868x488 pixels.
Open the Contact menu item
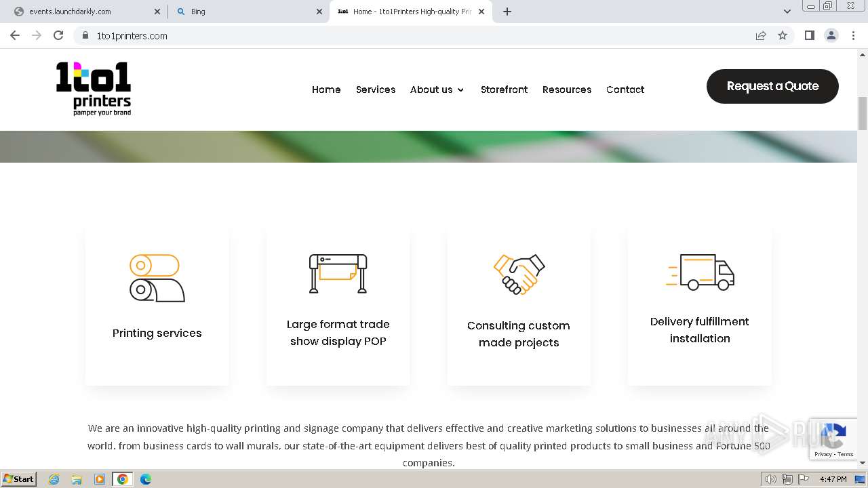click(625, 89)
